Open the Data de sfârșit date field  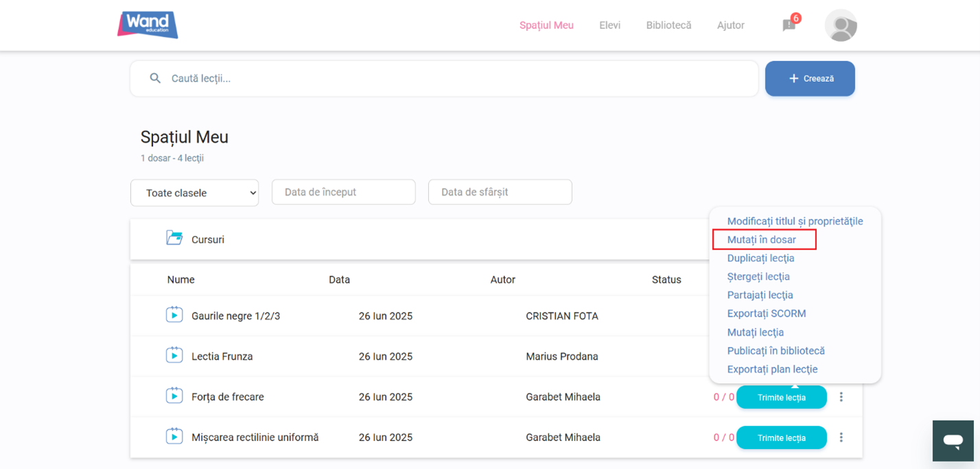tap(500, 192)
